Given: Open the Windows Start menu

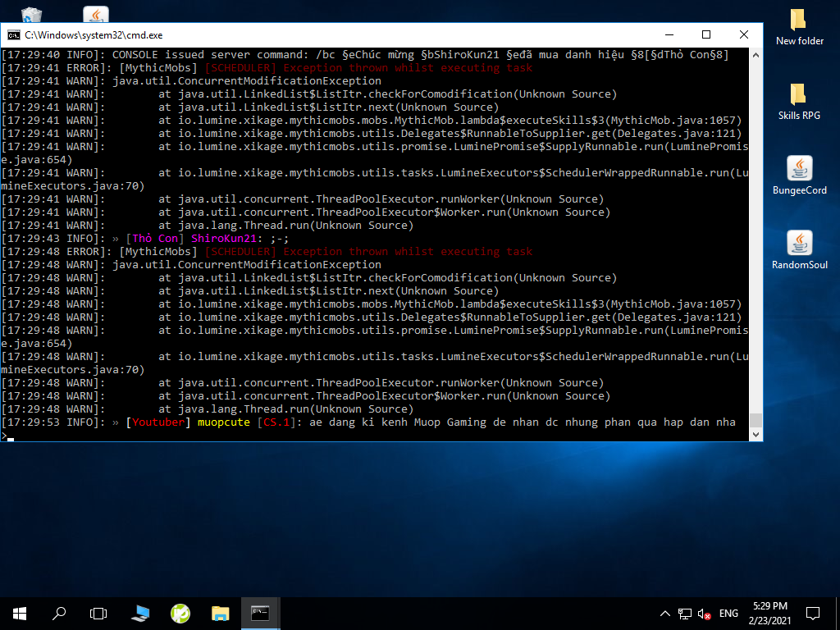Looking at the screenshot, I should [20, 613].
